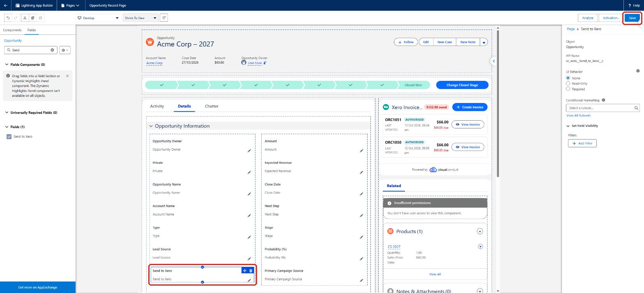Collapse the Universally Required Fields section
The height and width of the screenshot is (293, 644).
pyautogui.click(x=7, y=112)
